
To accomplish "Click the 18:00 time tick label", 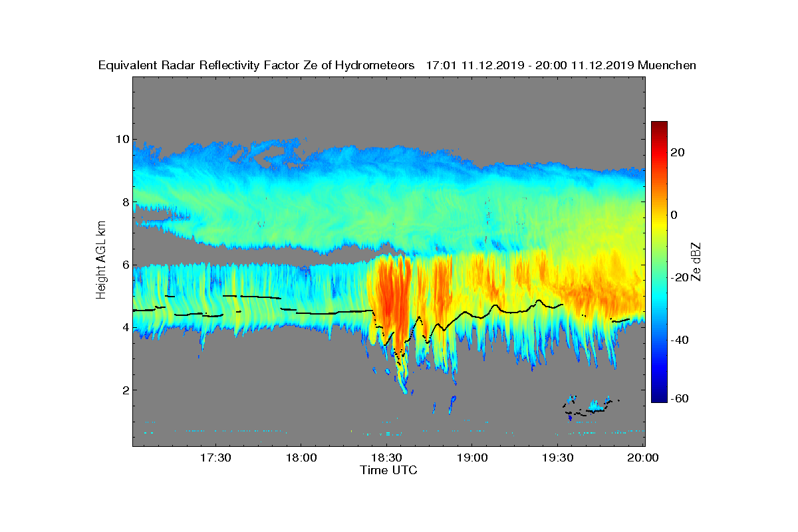I will [301, 458].
